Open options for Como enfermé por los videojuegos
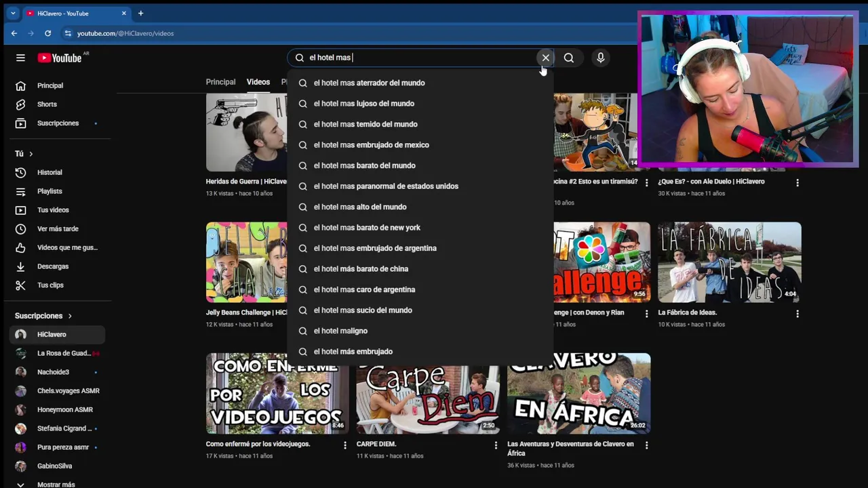The width and height of the screenshot is (868, 488). click(344, 445)
